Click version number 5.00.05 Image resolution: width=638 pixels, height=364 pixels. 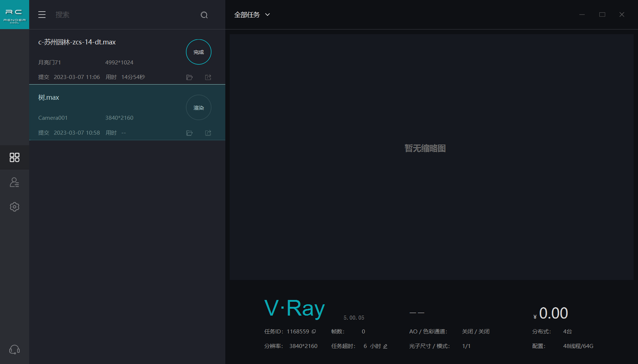coord(354,318)
